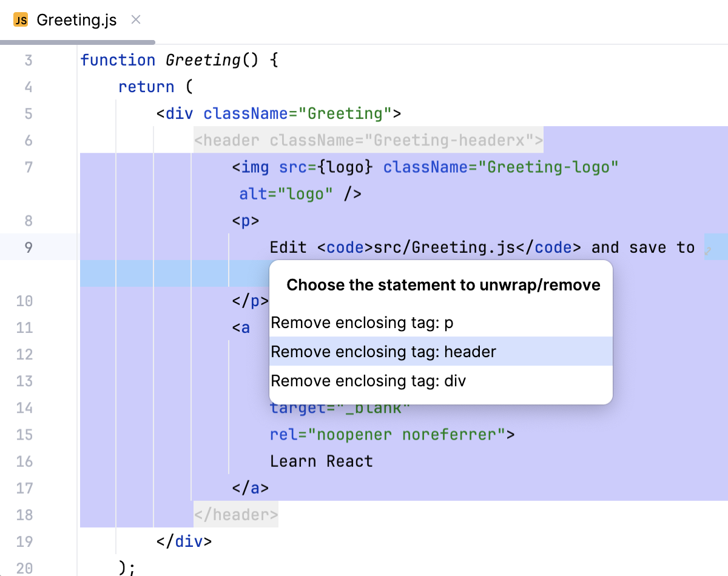Click the opening header tag on line 6
Screen dimensions: 728x576
click(368, 141)
